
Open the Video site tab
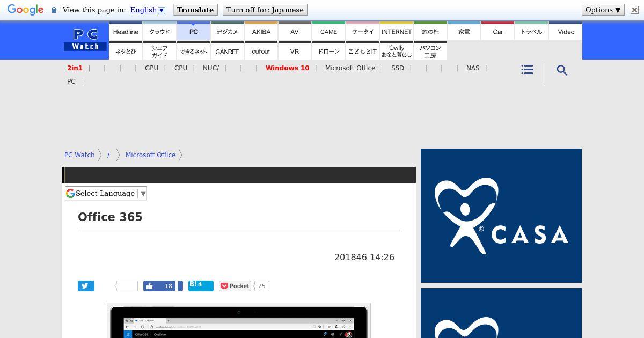coord(566,31)
